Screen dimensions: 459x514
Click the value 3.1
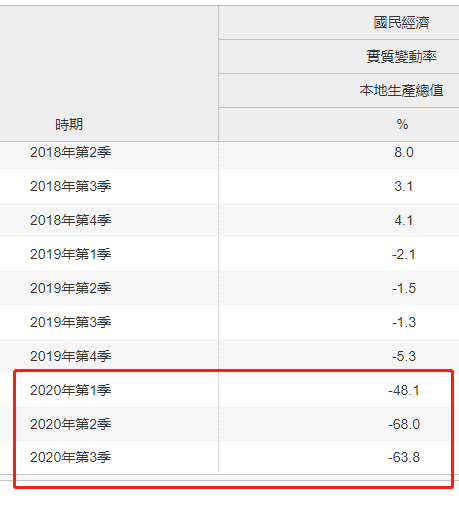(x=404, y=186)
